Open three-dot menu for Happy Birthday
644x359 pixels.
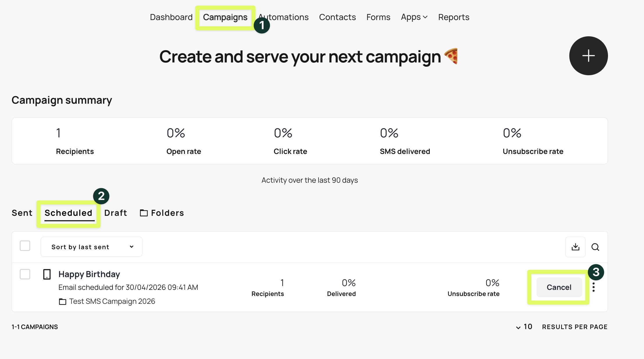(x=594, y=287)
